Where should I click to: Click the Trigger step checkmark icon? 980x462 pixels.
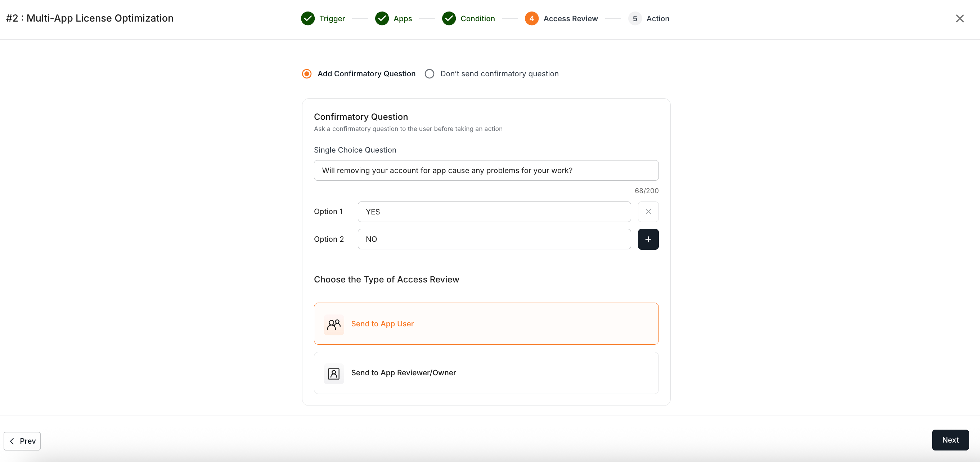[307, 18]
